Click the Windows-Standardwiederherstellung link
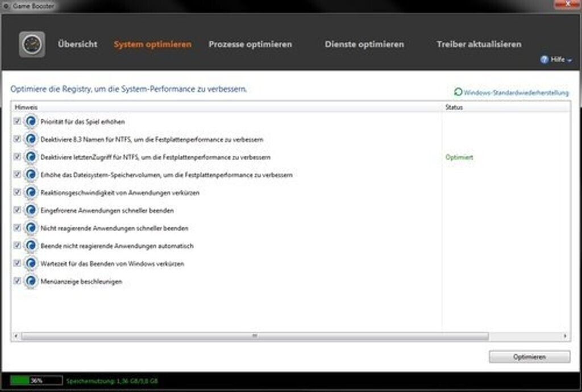 tap(516, 93)
